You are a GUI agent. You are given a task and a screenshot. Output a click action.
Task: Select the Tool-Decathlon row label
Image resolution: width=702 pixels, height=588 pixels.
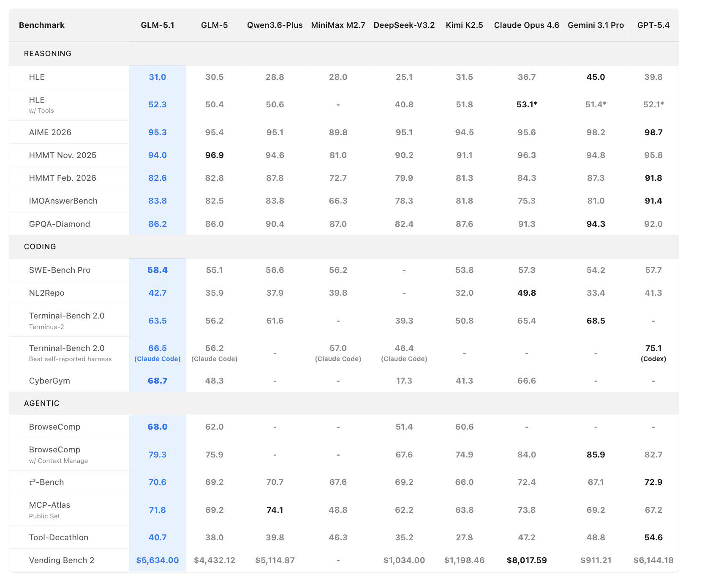pos(59,537)
